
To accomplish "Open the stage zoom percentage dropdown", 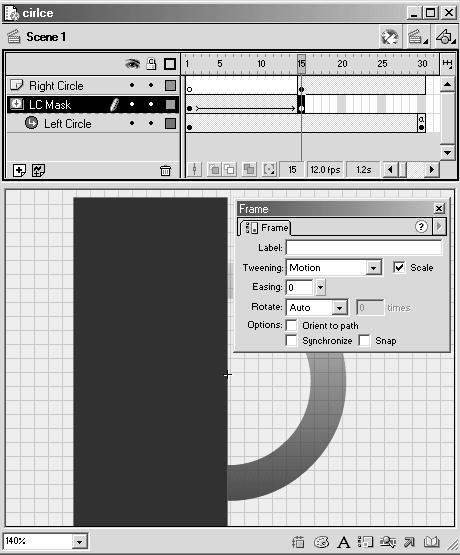I will coord(80,542).
